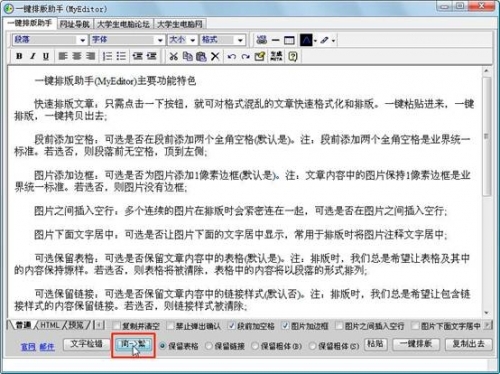
Task: Check 图片下面文字居中 option
Action: [x=415, y=326]
